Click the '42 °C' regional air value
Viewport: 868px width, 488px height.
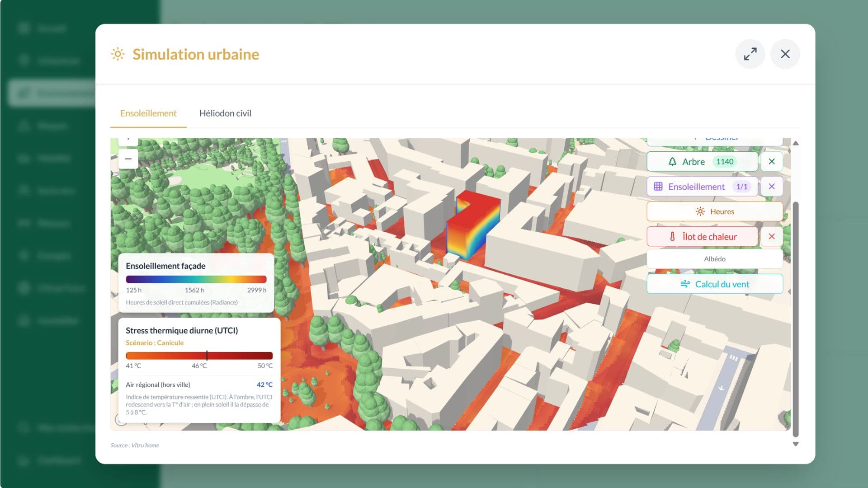(x=264, y=385)
